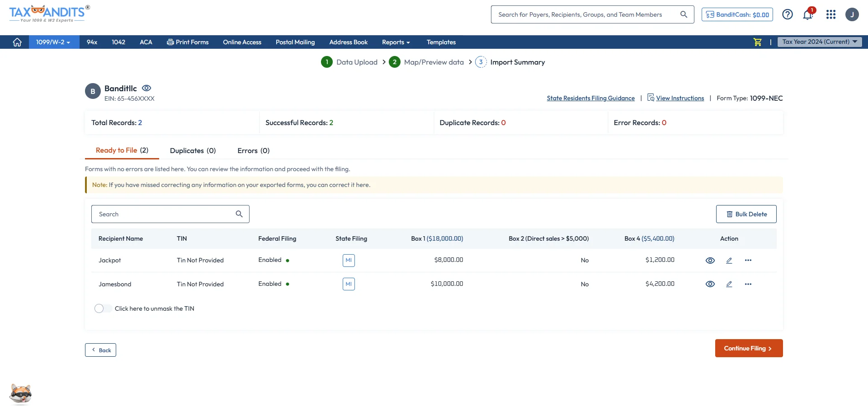Click the Recipient Name column header
Screen dimensions: 868x415
(121, 238)
